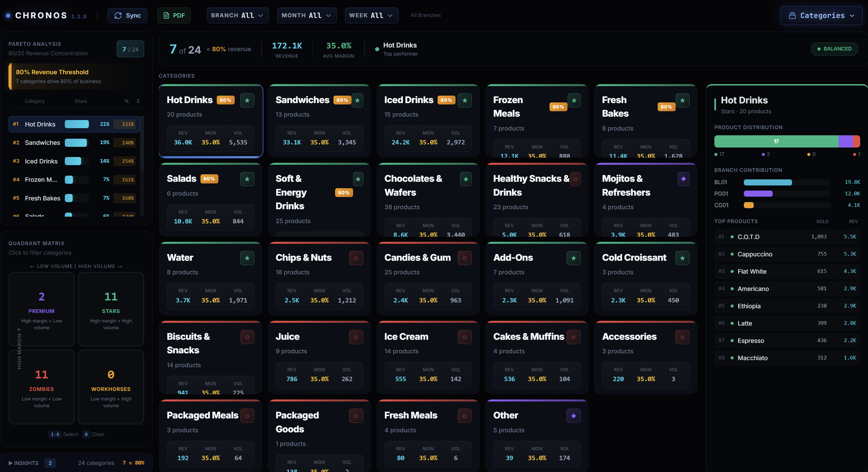Toggle the Stars quadrant filter
The image size is (868, 472).
pyautogui.click(x=111, y=309)
